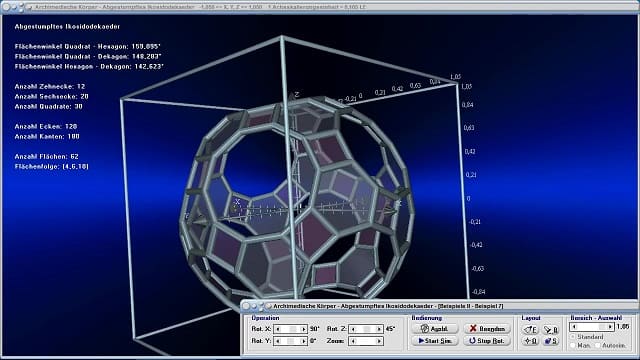The image size is (640, 360).
Task: Click 'Flächenwinkel Quadrat - Dekagon' line
Action: [x=88, y=56]
